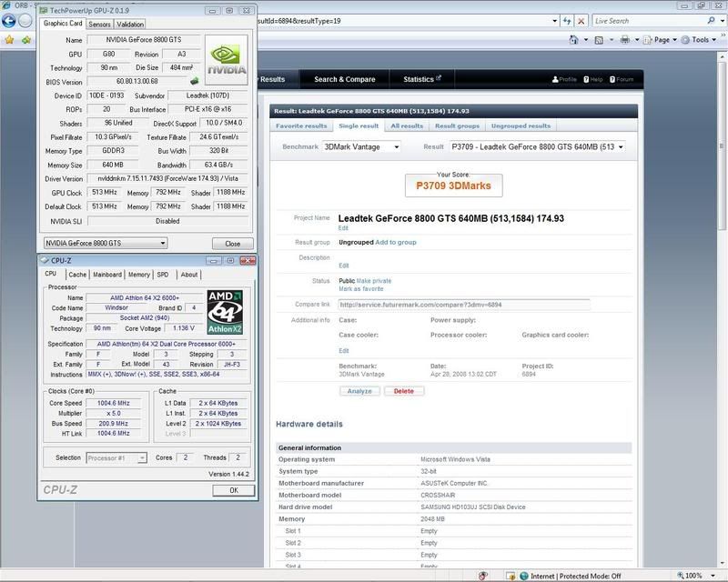Viewport: 728px width, 582px height.
Task: Open the Result P3709 dropdown
Action: (537, 147)
